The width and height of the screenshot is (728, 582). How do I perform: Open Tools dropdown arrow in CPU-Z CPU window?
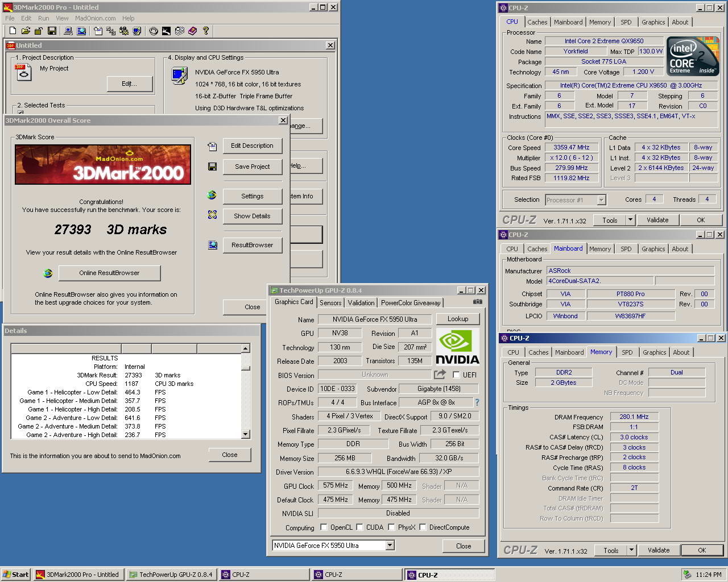click(630, 220)
